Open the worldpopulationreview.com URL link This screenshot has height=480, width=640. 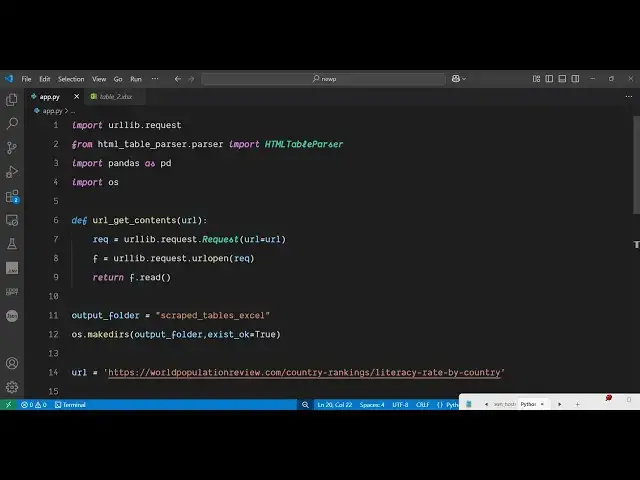tap(304, 372)
